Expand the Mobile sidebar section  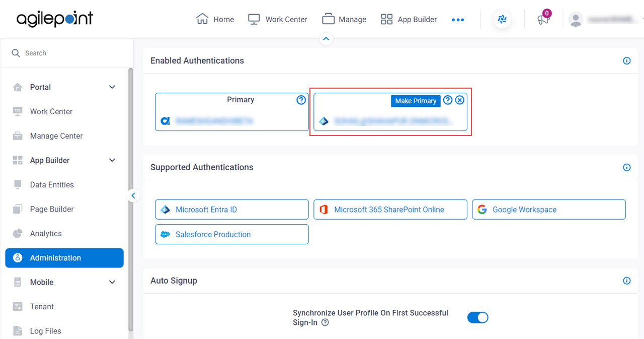112,282
